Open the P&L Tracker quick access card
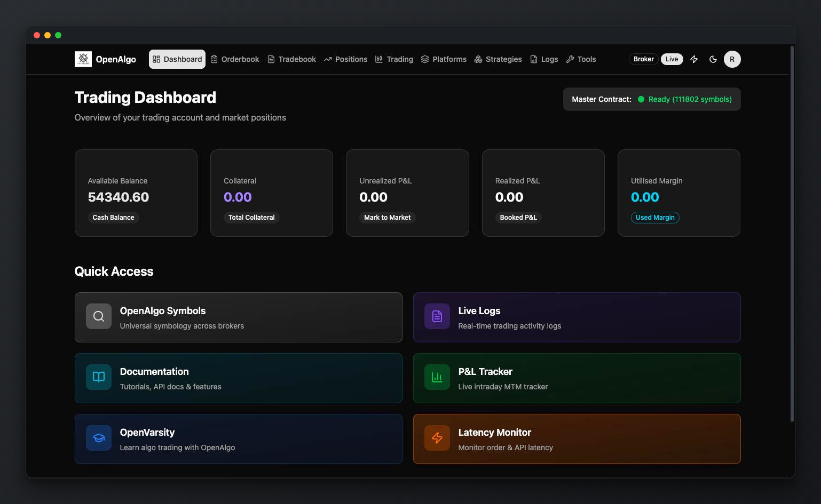The width and height of the screenshot is (821, 504). click(x=577, y=378)
